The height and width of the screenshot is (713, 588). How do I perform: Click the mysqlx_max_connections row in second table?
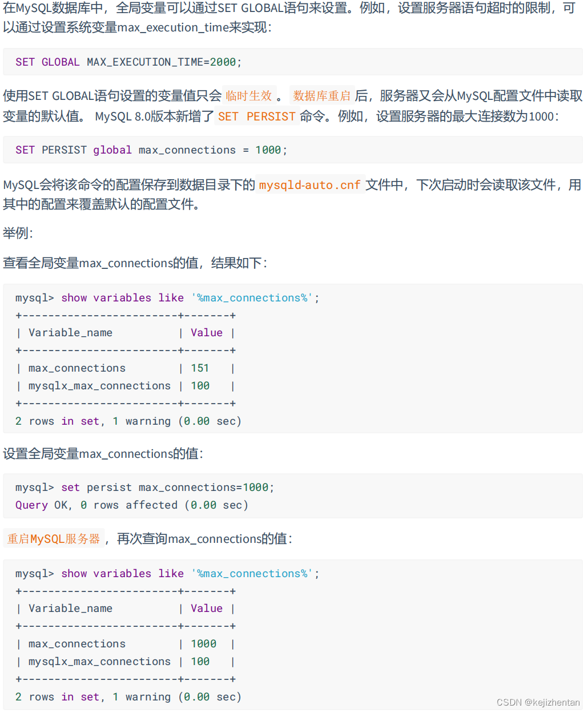(126, 662)
